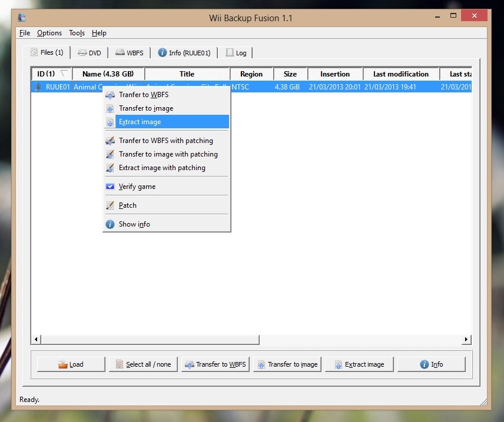Choose Transfer to image with patching
The height and width of the screenshot is (422, 504).
pos(167,154)
